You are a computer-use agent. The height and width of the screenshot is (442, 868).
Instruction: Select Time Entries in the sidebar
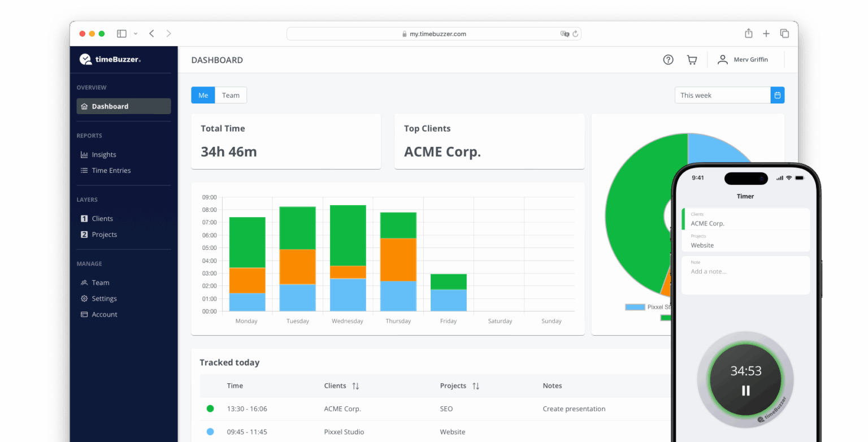tap(110, 170)
